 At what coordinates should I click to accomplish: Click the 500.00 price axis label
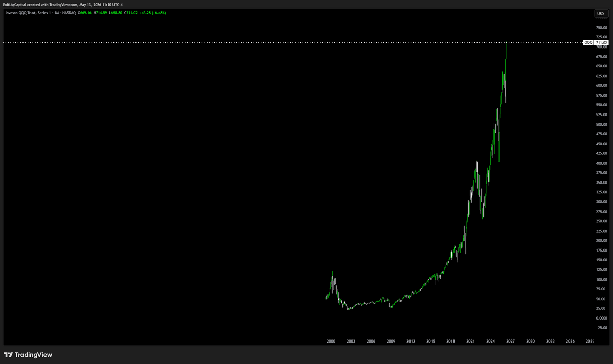pyautogui.click(x=601, y=125)
